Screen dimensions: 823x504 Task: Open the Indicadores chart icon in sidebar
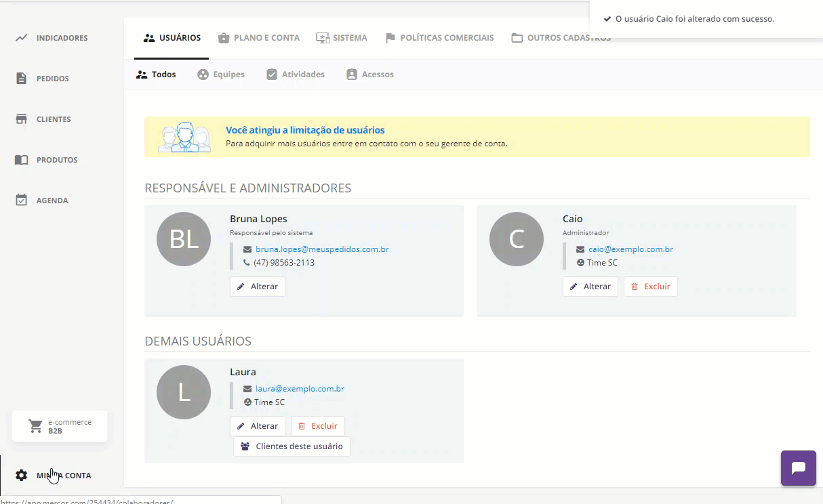[22, 38]
